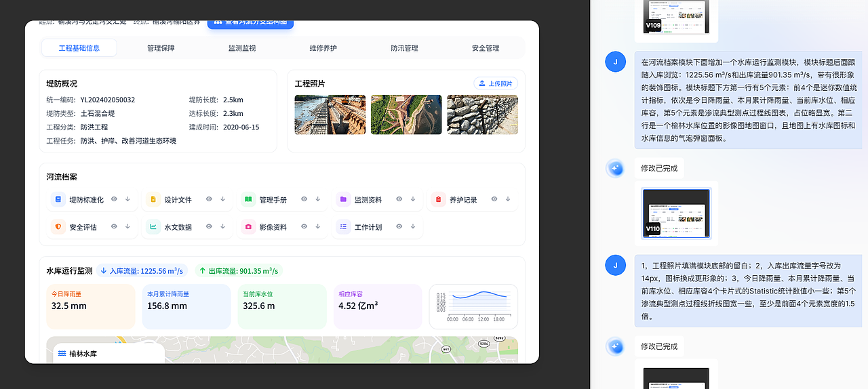Open the 安全管理 tab
868x389 pixels.
click(486, 48)
